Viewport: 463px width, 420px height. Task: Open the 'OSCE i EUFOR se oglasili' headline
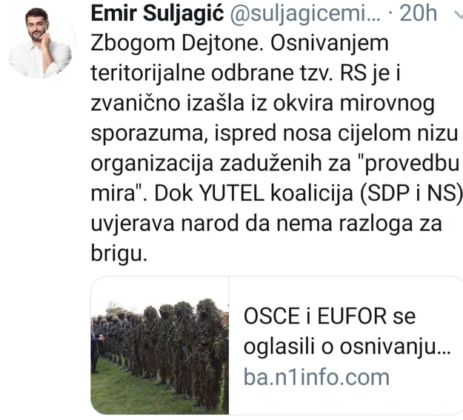coord(347,331)
